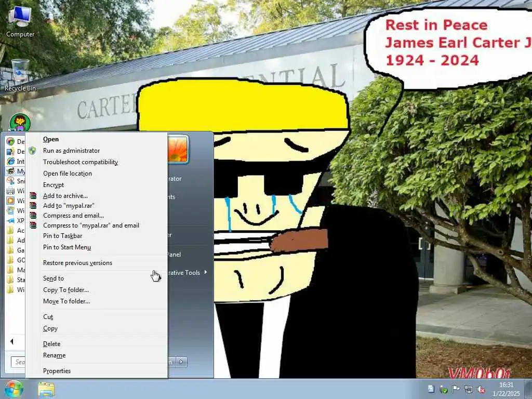Click the taskbar clock showing 16:31
Screen dimensions: 532x399
pos(506,389)
